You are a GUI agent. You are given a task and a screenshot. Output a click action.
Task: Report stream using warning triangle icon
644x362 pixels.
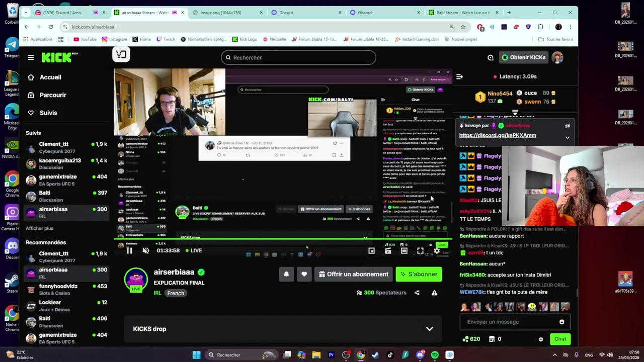tap(434, 293)
